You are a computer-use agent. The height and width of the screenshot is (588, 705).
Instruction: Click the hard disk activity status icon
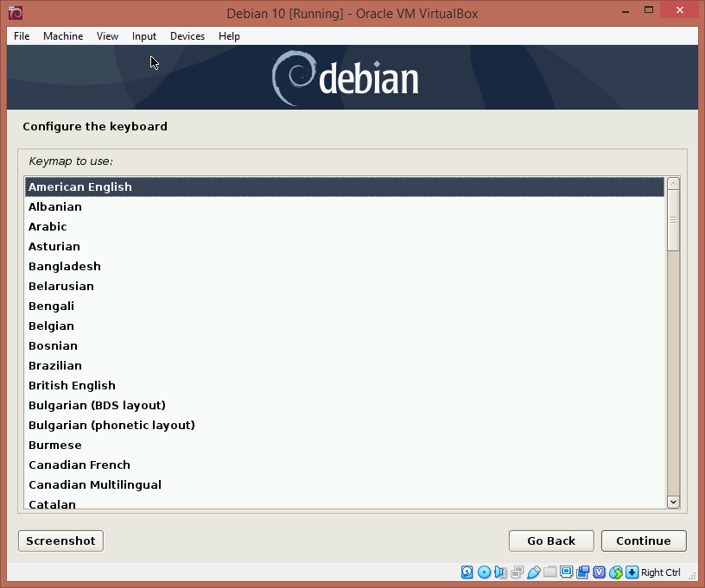point(467,572)
